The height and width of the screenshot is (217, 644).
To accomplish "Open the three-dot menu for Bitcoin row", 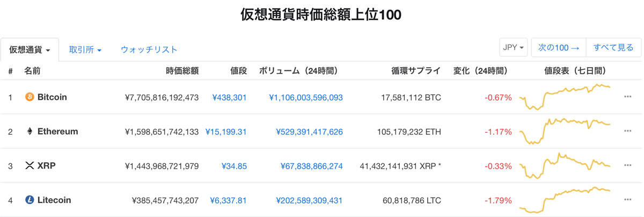I will [x=627, y=97].
